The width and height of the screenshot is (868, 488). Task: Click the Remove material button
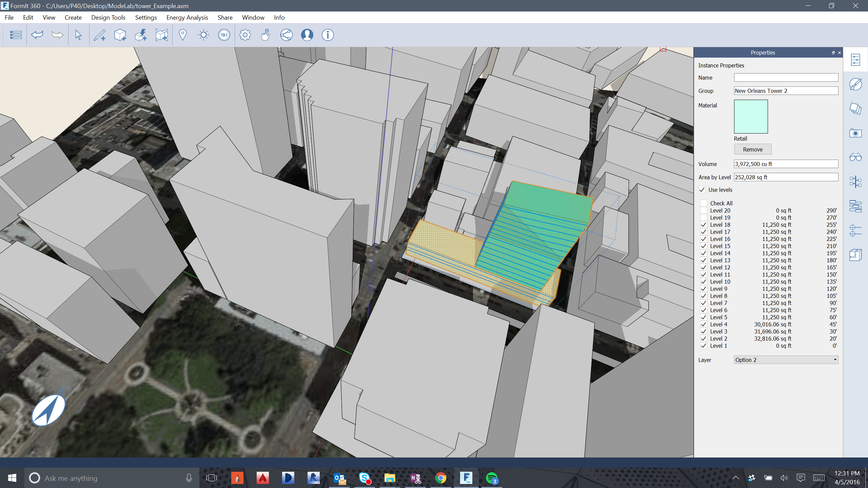[x=752, y=149]
